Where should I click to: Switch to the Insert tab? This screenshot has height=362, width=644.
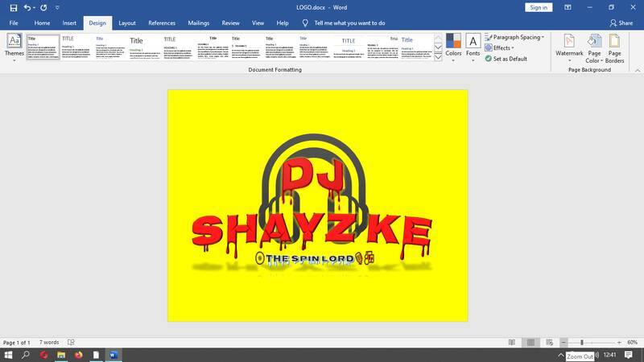69,23
